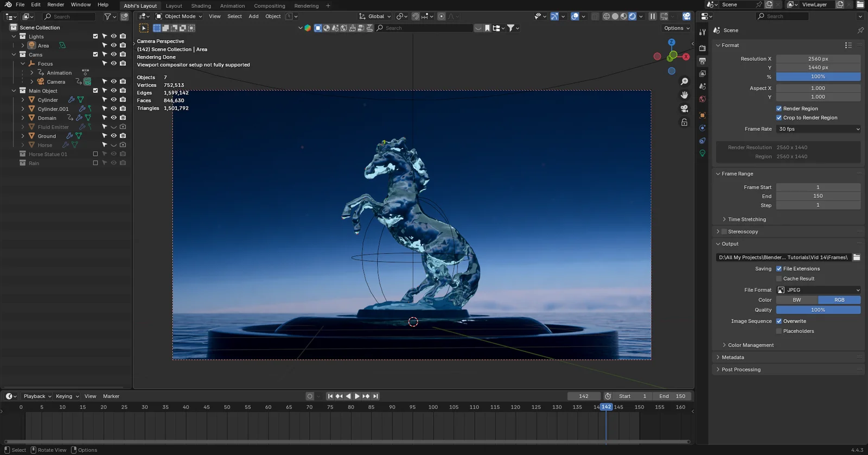868x455 pixels.
Task: Uncheck Render Region checkbox
Action: pos(779,109)
